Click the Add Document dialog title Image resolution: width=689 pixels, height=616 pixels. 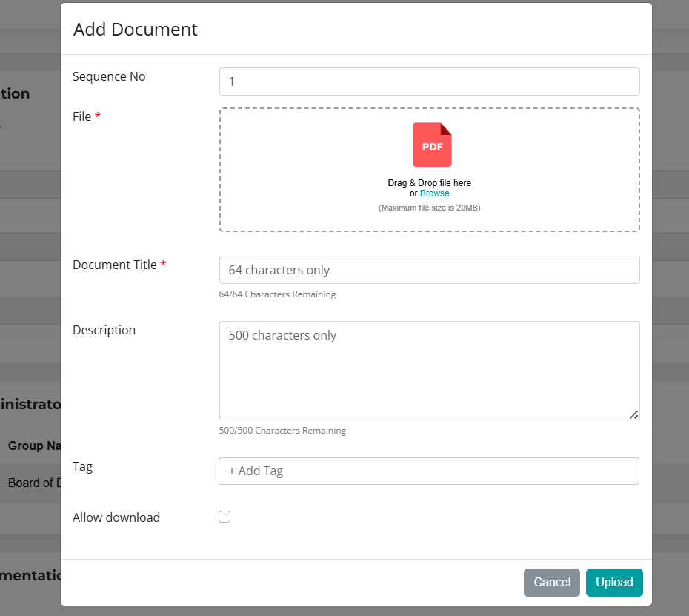pos(136,30)
